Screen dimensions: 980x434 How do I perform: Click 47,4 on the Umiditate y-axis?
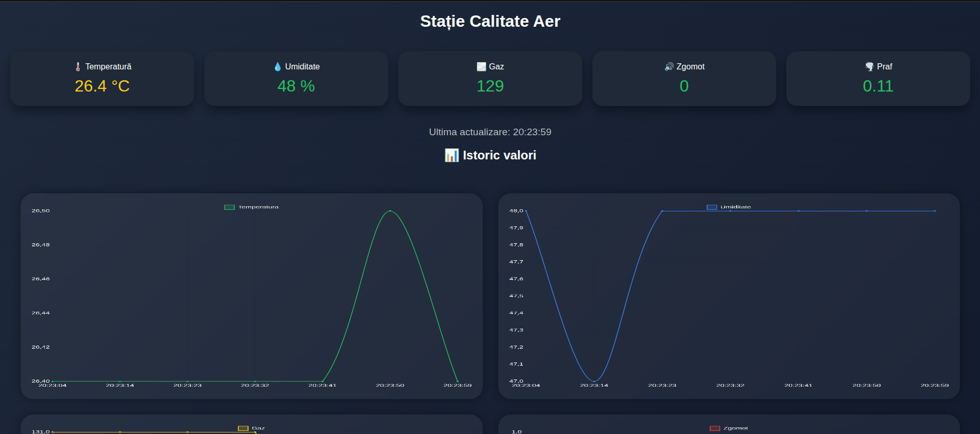[516, 313]
